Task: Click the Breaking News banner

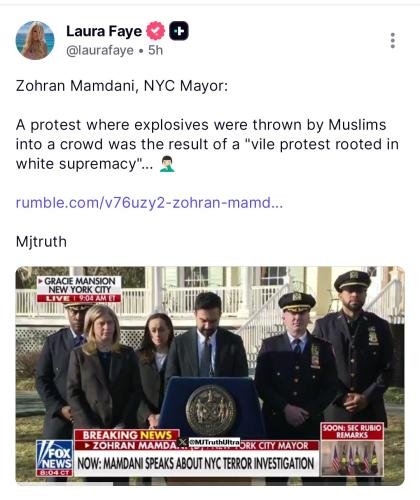Action: pyautogui.click(x=127, y=435)
